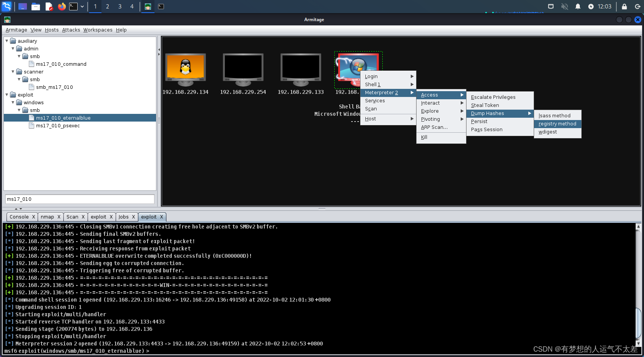
Task: Choose Pass Session
Action: coord(500,130)
